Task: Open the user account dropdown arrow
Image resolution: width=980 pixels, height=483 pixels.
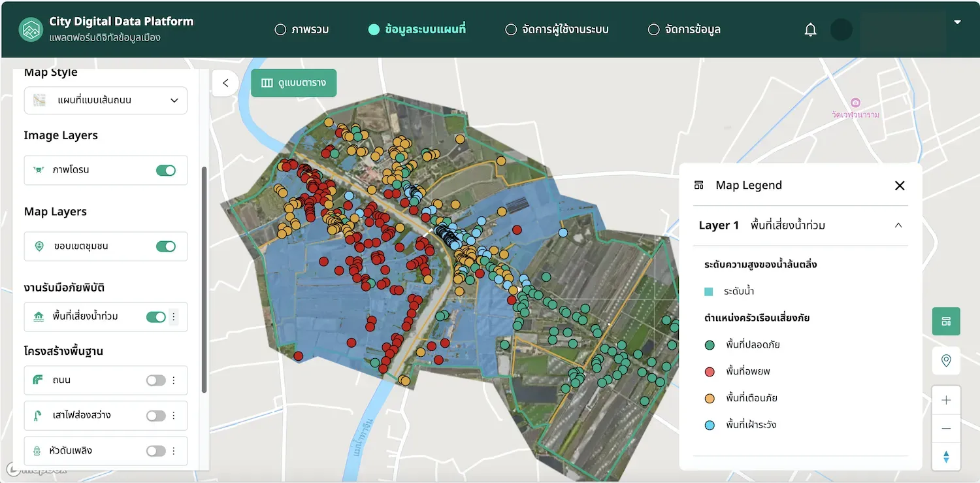Action: (957, 22)
